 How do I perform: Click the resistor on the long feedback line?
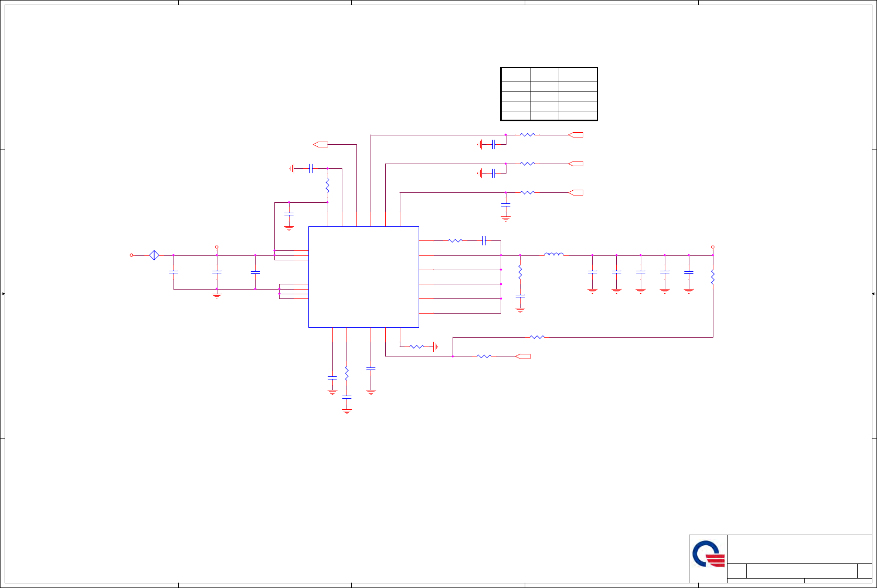pyautogui.click(x=537, y=337)
